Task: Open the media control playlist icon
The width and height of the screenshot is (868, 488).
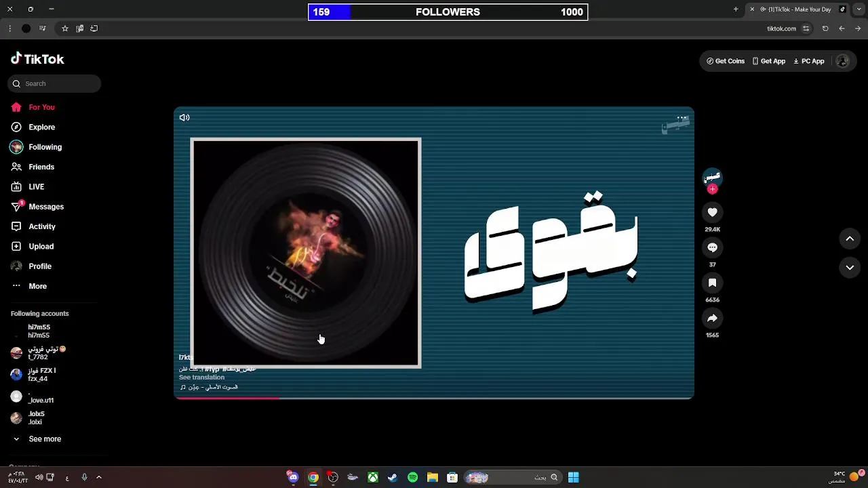Action: point(42,28)
